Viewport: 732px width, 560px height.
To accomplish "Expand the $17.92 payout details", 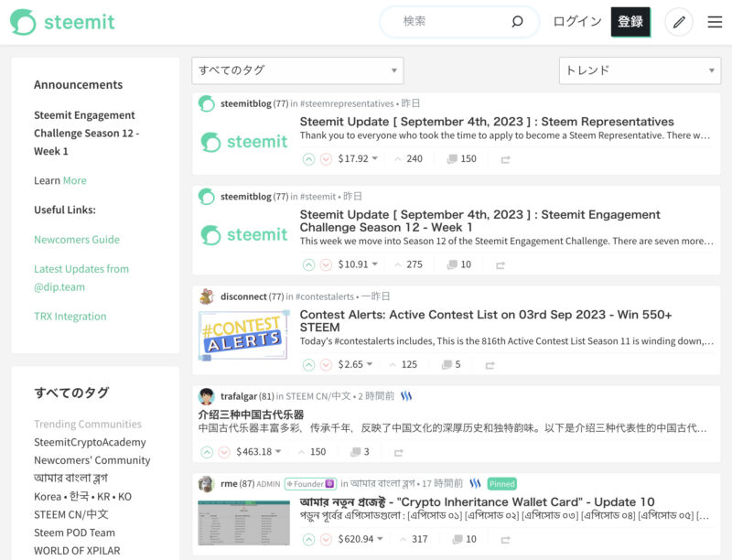I will [x=358, y=158].
